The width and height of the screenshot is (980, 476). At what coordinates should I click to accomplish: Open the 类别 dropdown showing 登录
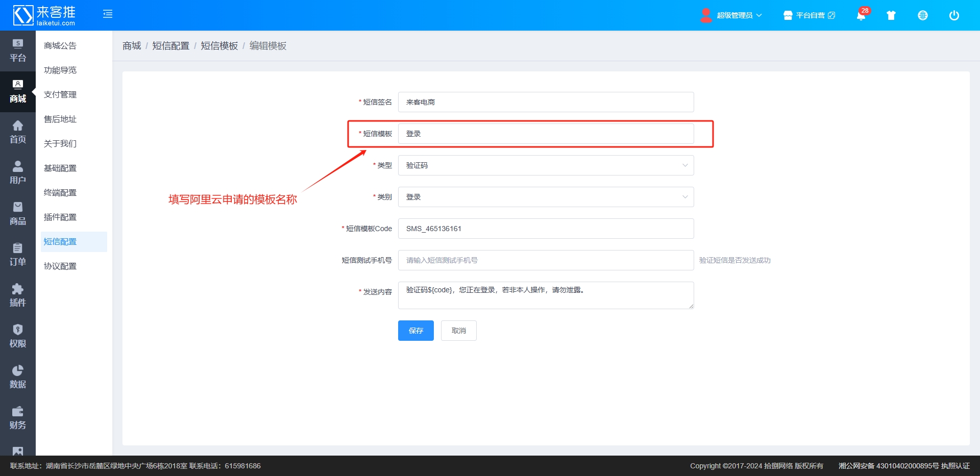point(545,196)
